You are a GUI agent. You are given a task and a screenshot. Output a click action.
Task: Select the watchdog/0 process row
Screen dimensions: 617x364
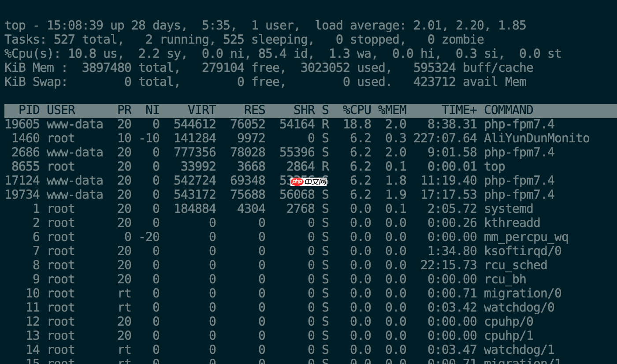click(264, 307)
